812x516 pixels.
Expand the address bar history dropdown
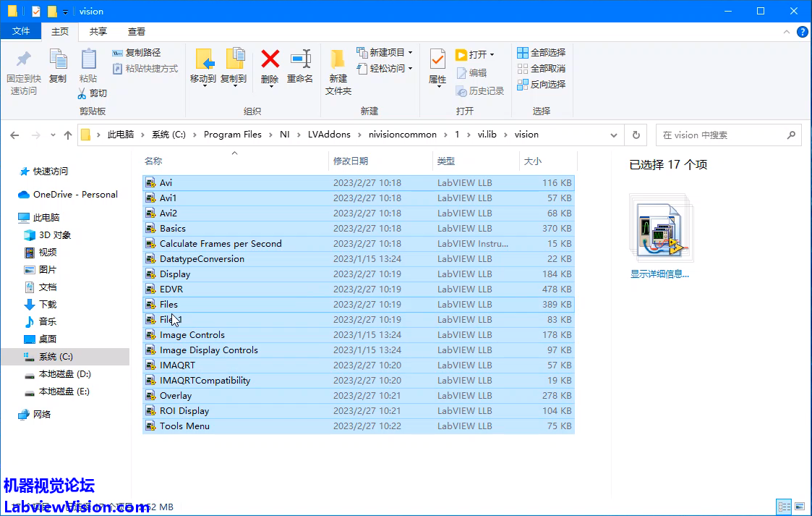pos(614,135)
